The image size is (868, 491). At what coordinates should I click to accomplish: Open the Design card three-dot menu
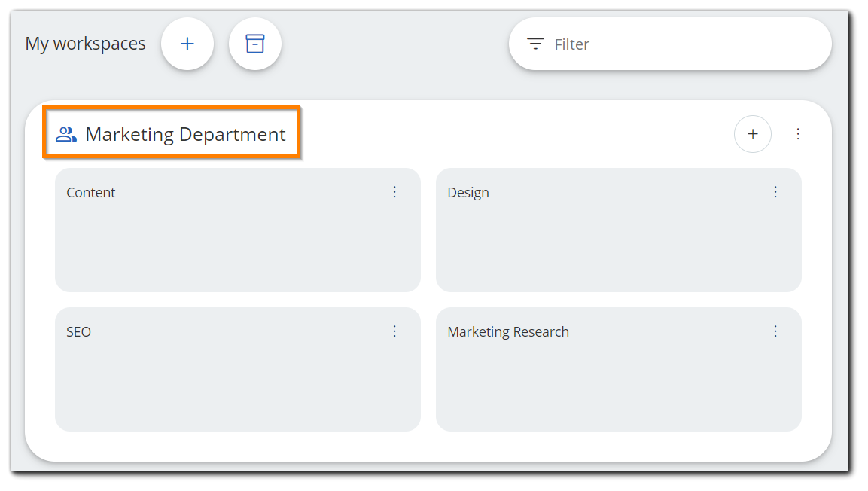coord(775,192)
